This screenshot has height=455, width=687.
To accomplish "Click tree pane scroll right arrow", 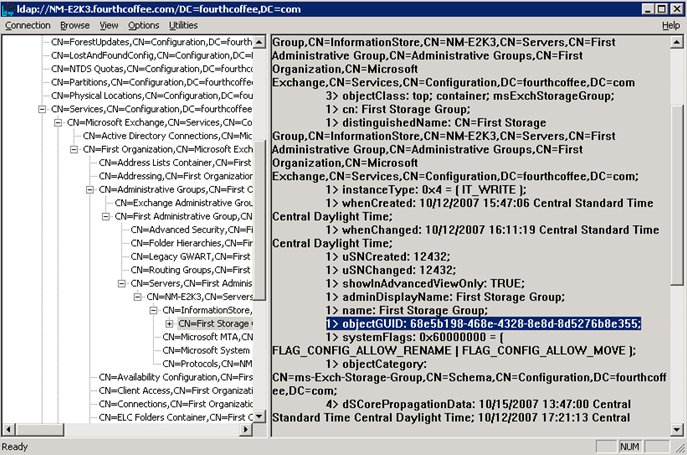I will pos(247,429).
